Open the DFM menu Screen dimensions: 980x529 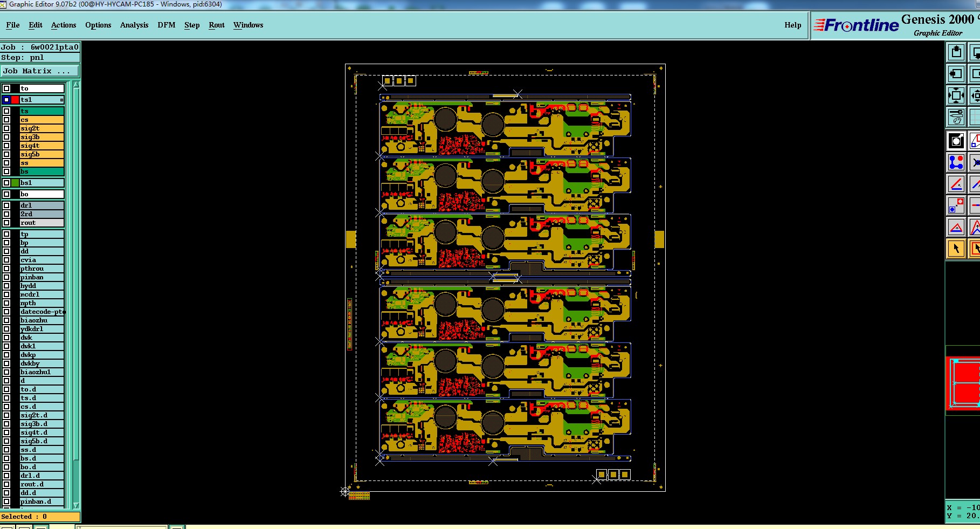(x=167, y=25)
